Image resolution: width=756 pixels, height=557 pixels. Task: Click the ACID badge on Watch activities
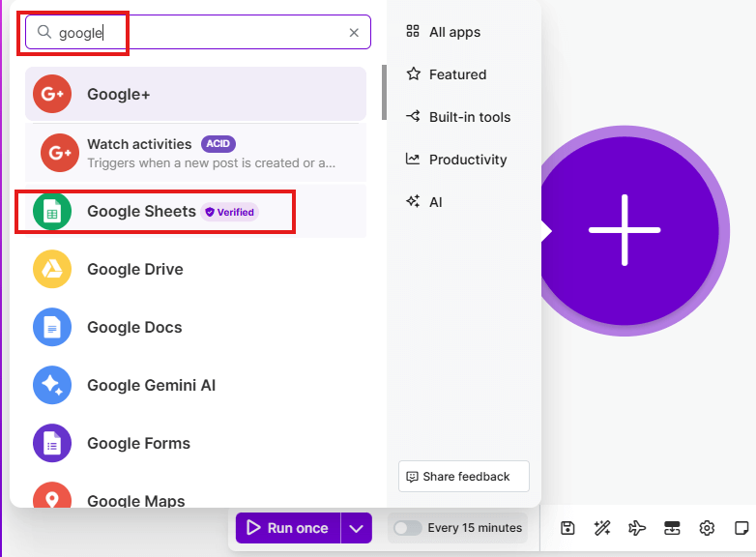click(218, 144)
